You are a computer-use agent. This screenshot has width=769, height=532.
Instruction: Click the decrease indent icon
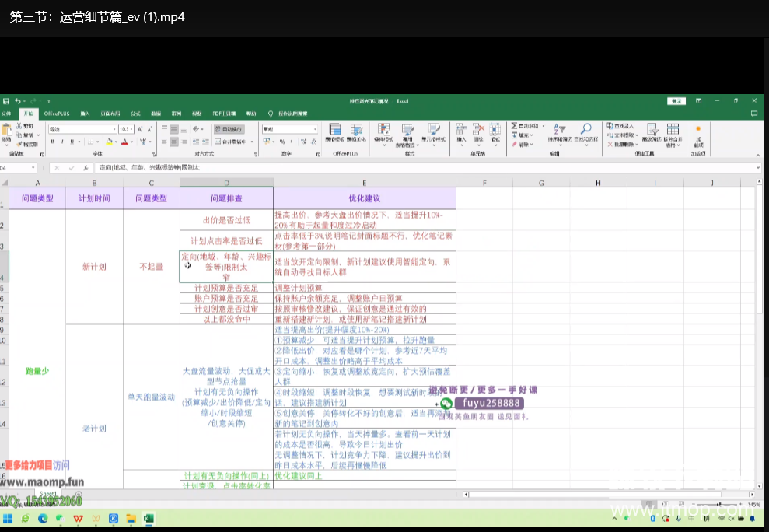[196, 142]
